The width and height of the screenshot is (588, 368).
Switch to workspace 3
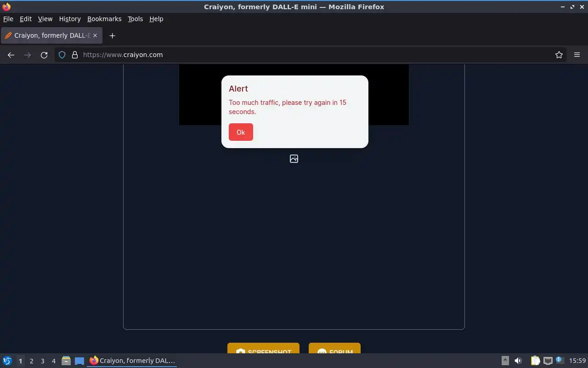pyautogui.click(x=42, y=361)
